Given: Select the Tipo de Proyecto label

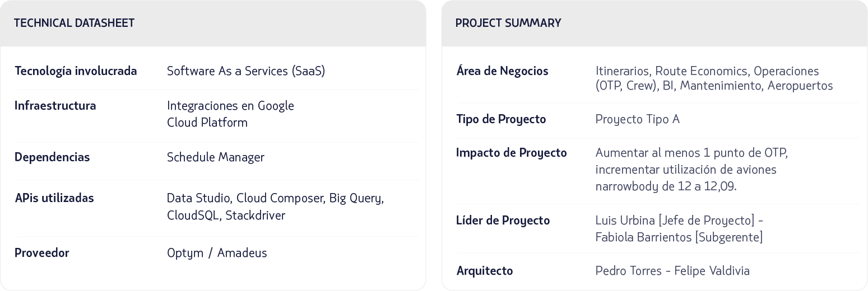Looking at the screenshot, I should (501, 119).
